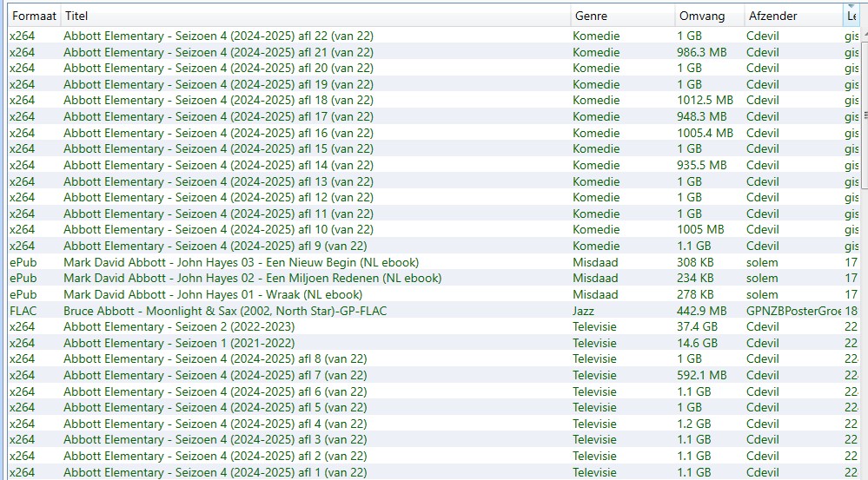The height and width of the screenshot is (480, 868).
Task: Select Abbott Elementary Seizoen 4 afl 14 title
Action: (218, 165)
